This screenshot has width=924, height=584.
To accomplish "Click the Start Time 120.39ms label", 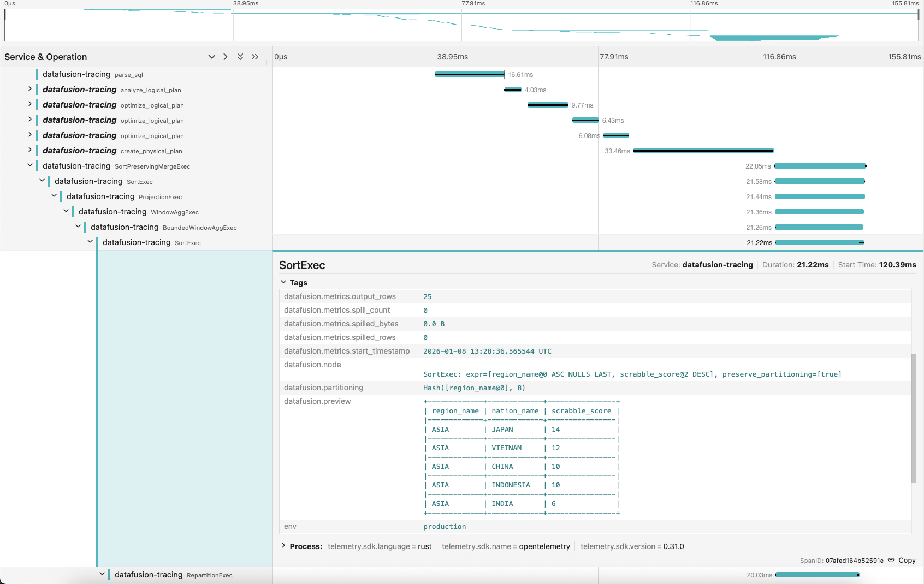I will pos(877,265).
